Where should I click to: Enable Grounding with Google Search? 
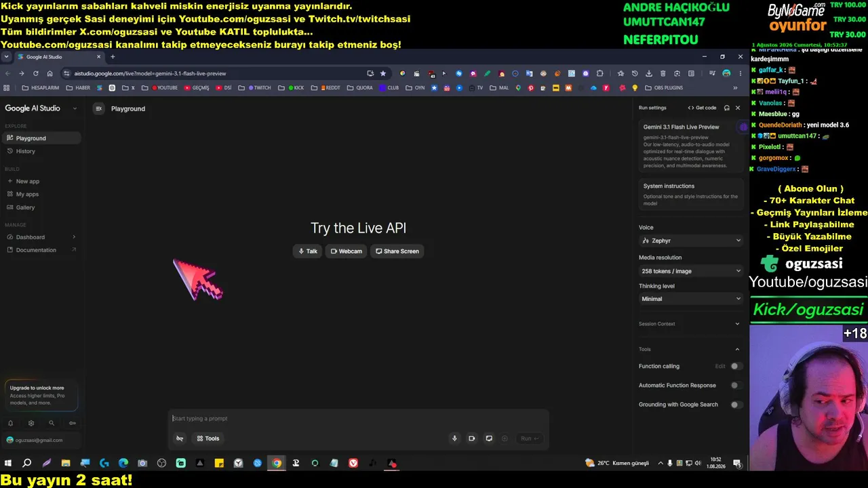735,405
